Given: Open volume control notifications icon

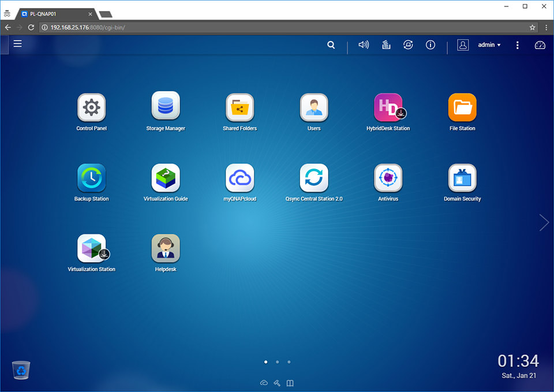Looking at the screenshot, I should click(364, 44).
